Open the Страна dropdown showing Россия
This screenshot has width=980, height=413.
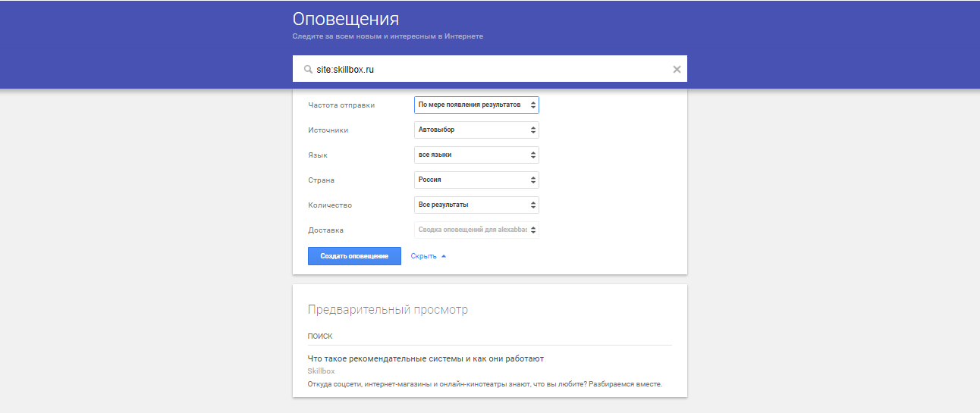pyautogui.click(x=476, y=180)
